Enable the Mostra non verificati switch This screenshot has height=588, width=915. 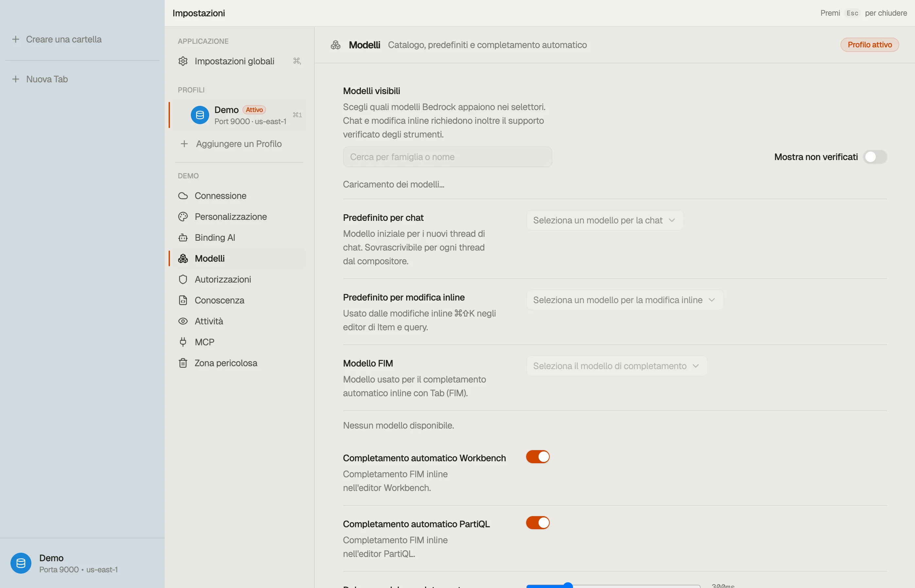pyautogui.click(x=875, y=157)
